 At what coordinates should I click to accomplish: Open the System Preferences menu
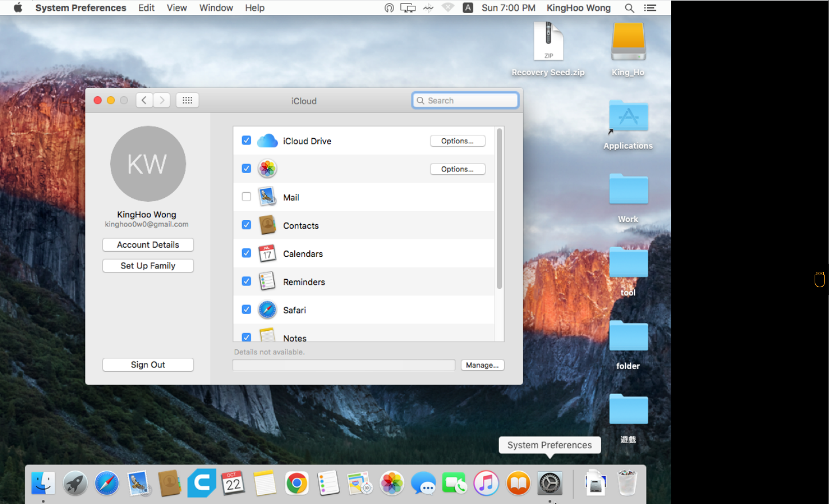81,8
